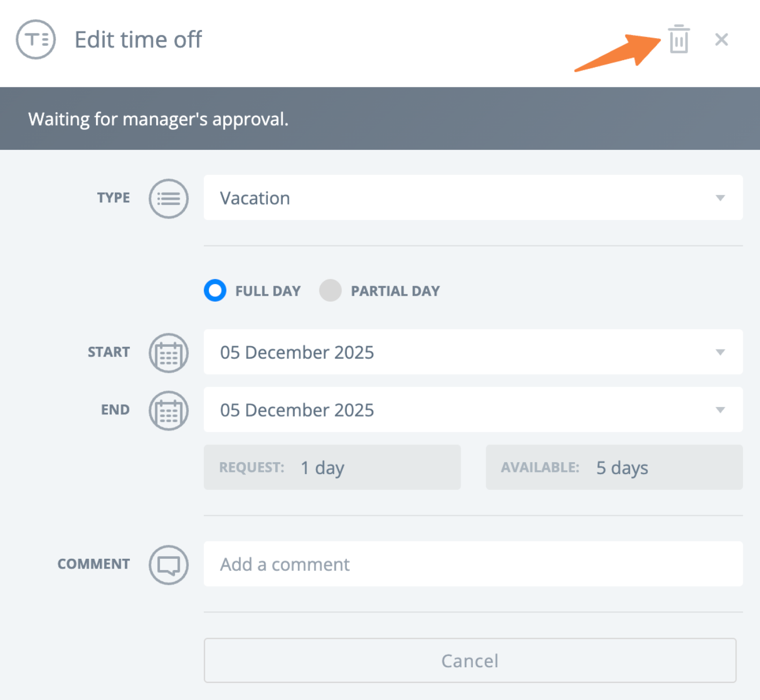Image resolution: width=760 pixels, height=700 pixels.
Task: Click the Available 5 days box
Action: tap(614, 468)
